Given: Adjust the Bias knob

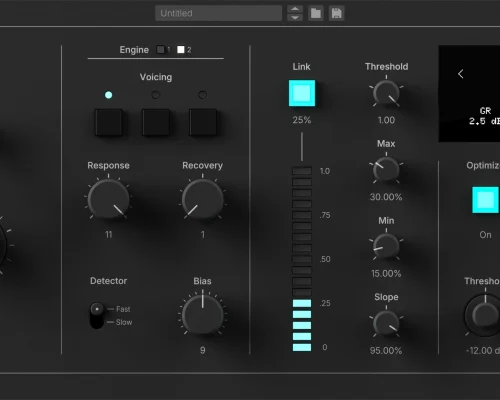Looking at the screenshot, I should coord(202,314).
